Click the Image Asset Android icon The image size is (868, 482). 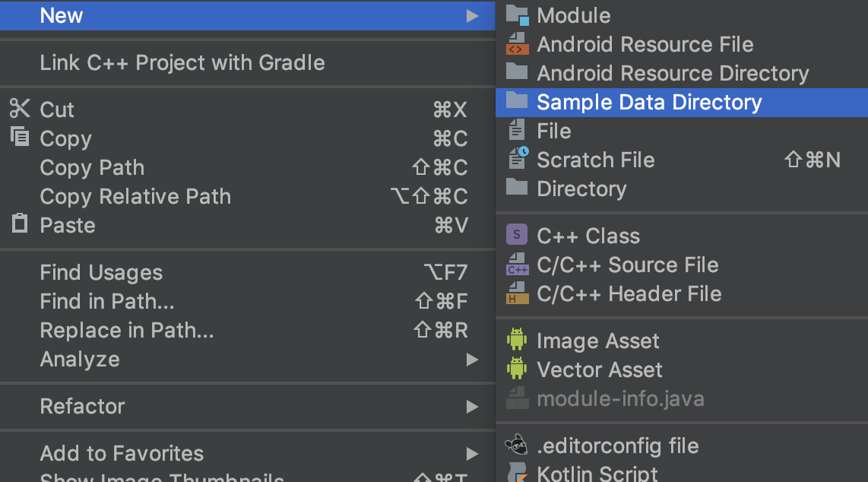tap(517, 341)
